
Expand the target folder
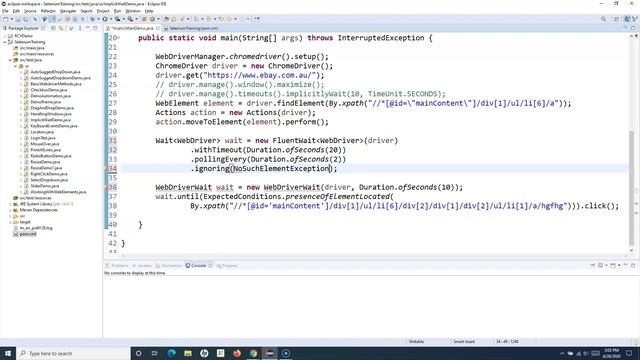point(10,222)
